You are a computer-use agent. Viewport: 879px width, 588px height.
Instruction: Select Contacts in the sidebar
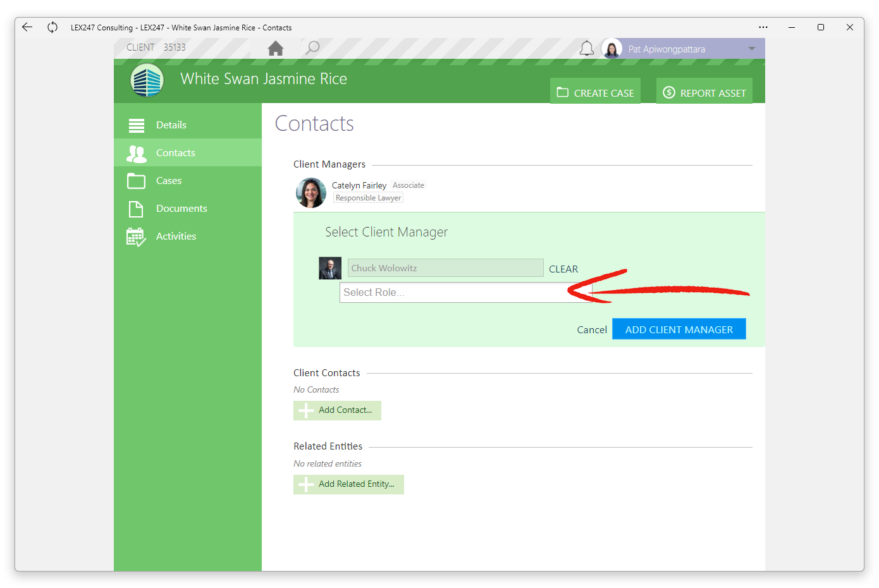(188, 153)
